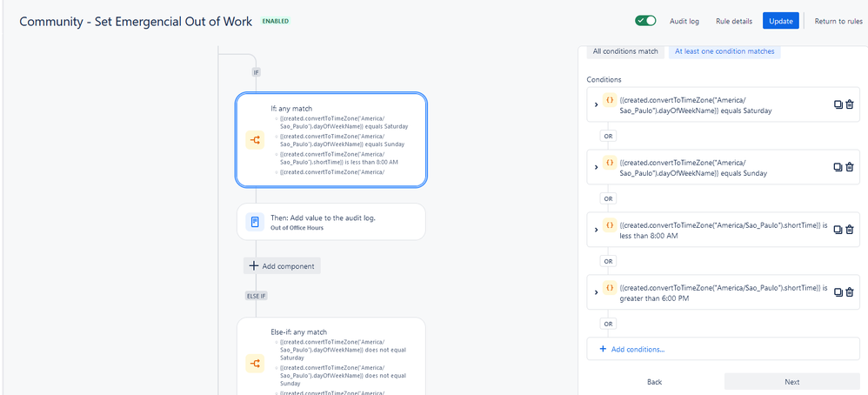Click Out of Office Hours text
Viewport: 868px width, 395px height.
(x=297, y=228)
